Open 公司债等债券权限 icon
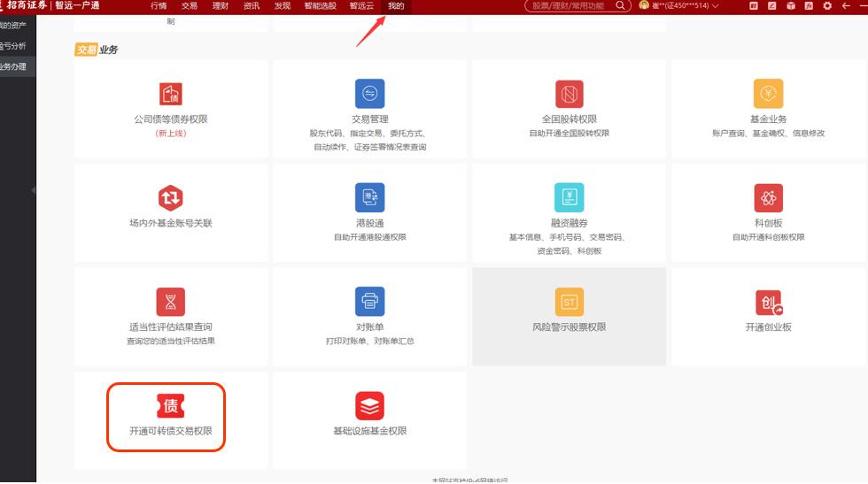The width and height of the screenshot is (868, 484). 170,94
